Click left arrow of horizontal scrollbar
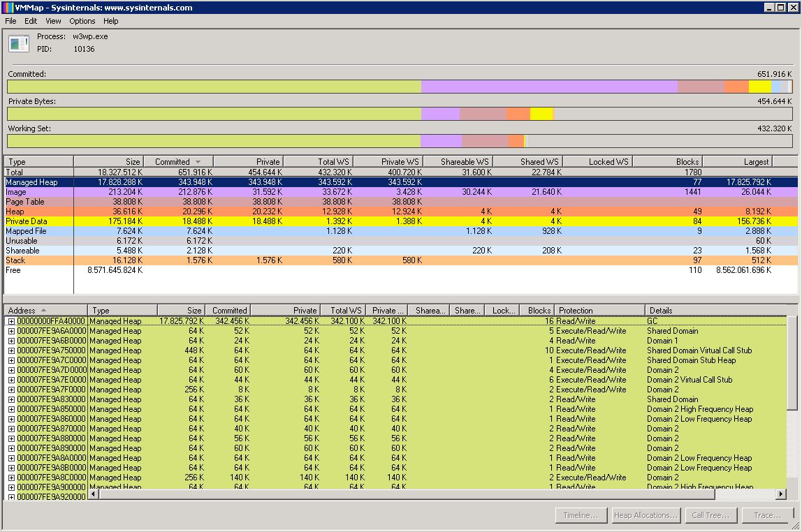The height and width of the screenshot is (532, 802). (94, 494)
